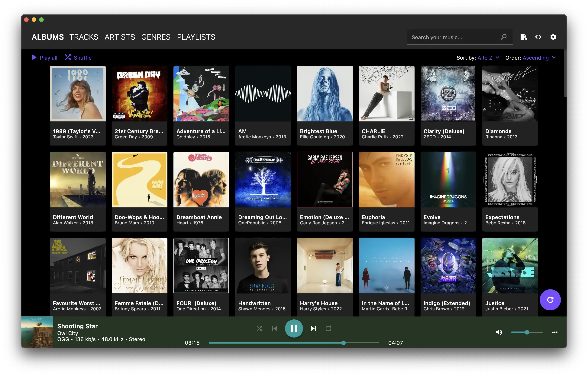Viewport: 588px width, 376px height.
Task: Click the Play all button
Action: (x=45, y=58)
